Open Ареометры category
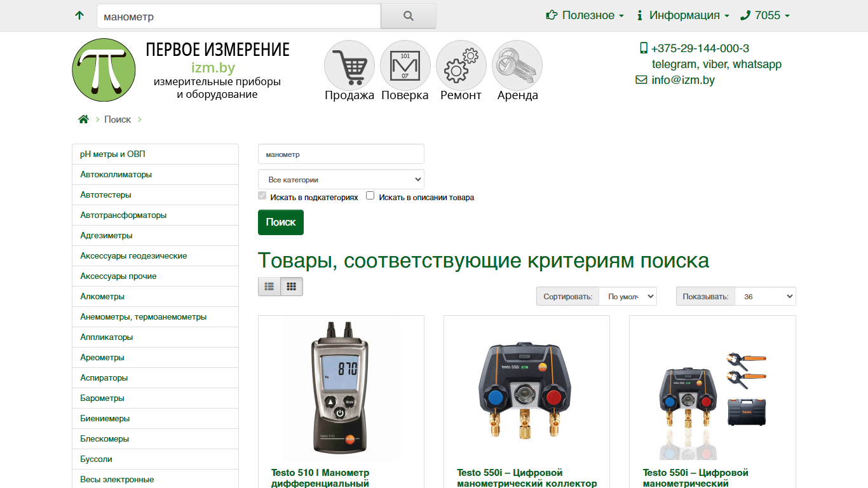This screenshot has height=488, width=868. tap(155, 357)
